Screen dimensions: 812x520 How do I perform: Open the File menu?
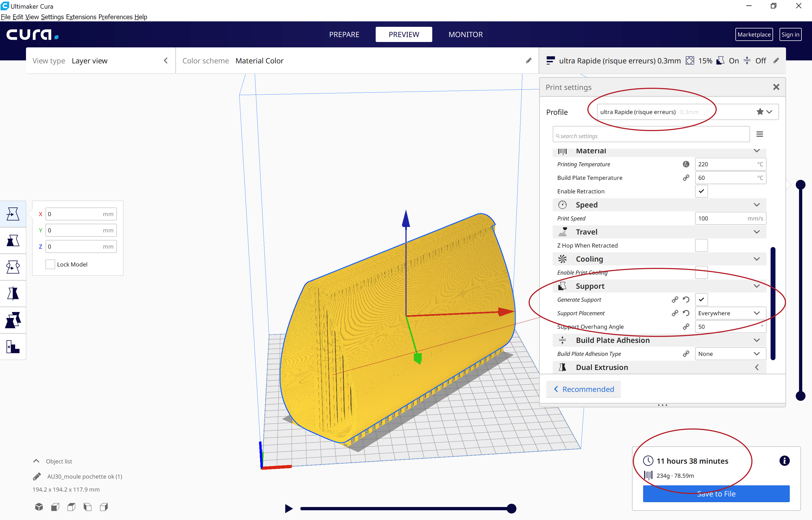pyautogui.click(x=5, y=17)
